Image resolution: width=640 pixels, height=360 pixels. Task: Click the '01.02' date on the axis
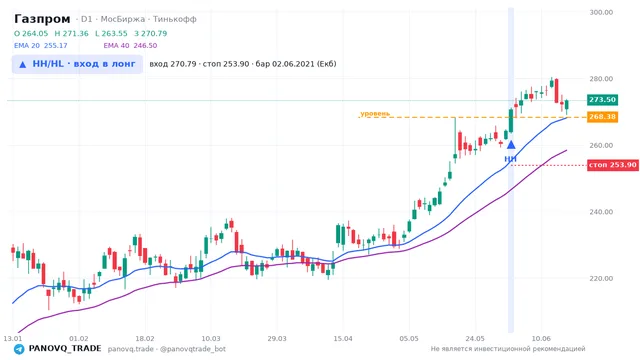coord(79,339)
